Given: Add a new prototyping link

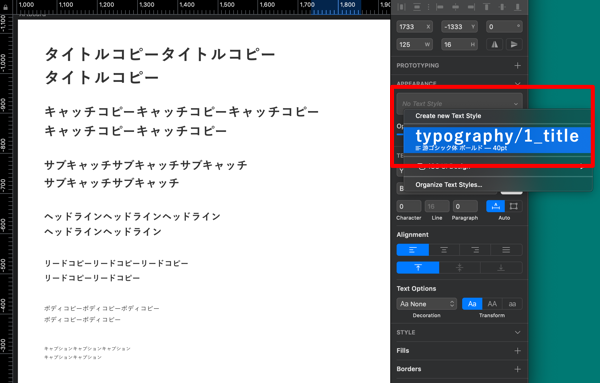Looking at the screenshot, I should coord(517,65).
